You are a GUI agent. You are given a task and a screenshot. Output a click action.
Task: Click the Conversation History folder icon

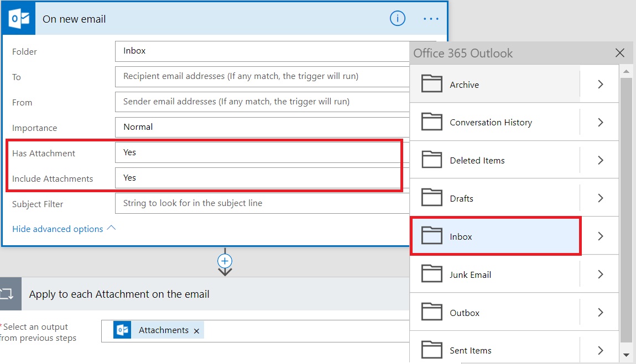click(431, 122)
